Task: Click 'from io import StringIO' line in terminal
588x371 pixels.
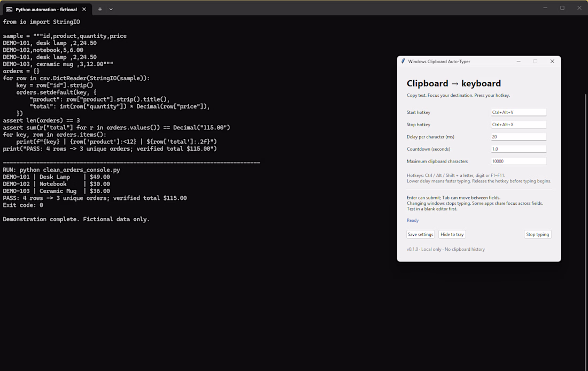Action: pyautogui.click(x=41, y=22)
